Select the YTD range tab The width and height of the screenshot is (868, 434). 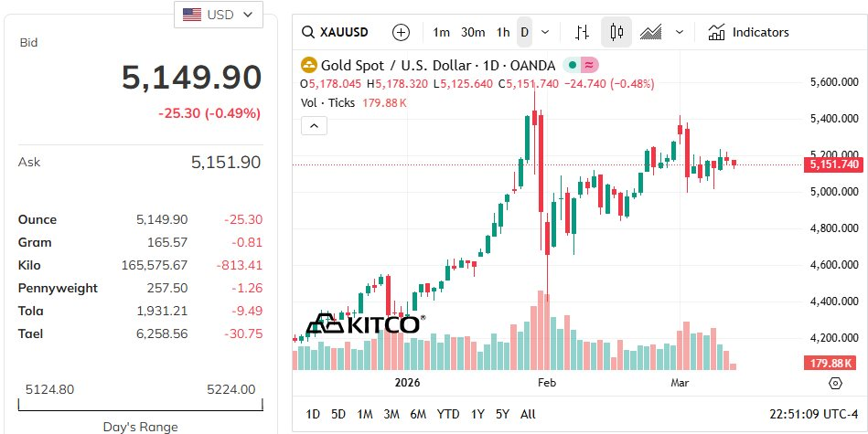coord(448,414)
